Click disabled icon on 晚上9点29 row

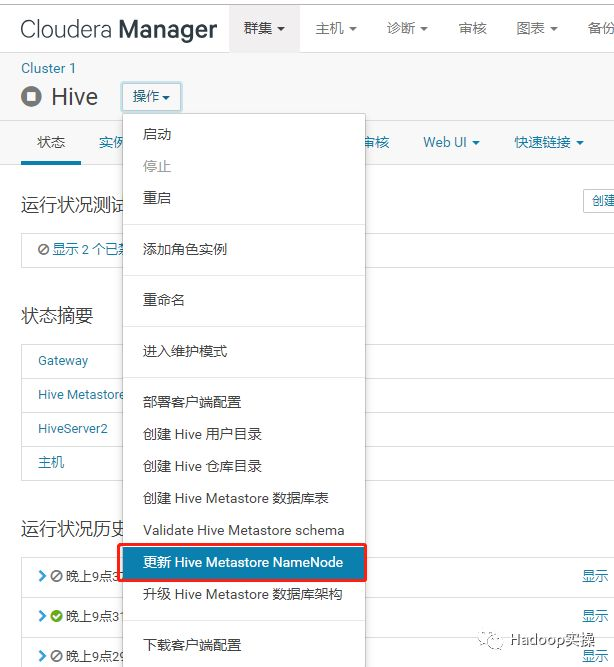pyautogui.click(x=56, y=656)
